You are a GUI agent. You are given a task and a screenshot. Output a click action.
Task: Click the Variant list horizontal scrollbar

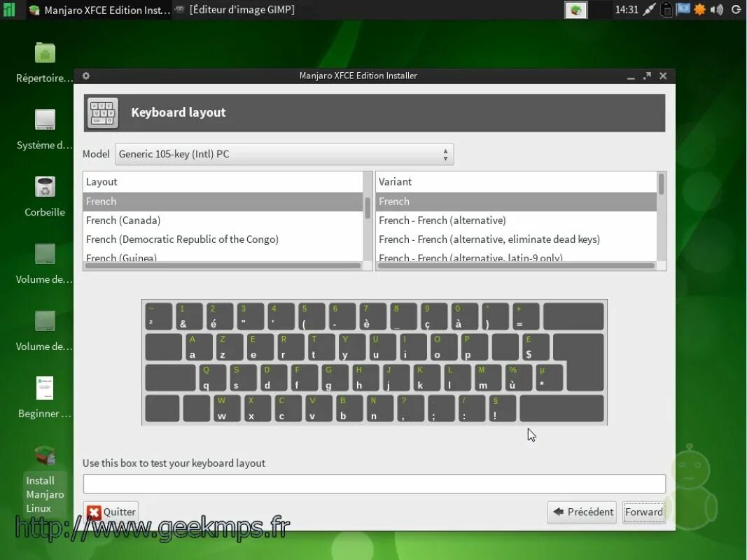coord(516,266)
